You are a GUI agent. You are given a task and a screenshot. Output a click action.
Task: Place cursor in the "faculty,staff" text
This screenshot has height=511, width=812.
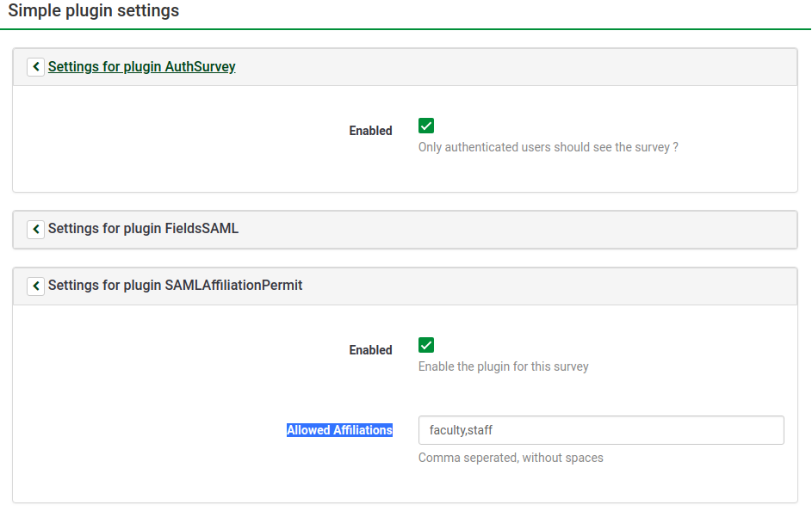pyautogui.click(x=461, y=430)
